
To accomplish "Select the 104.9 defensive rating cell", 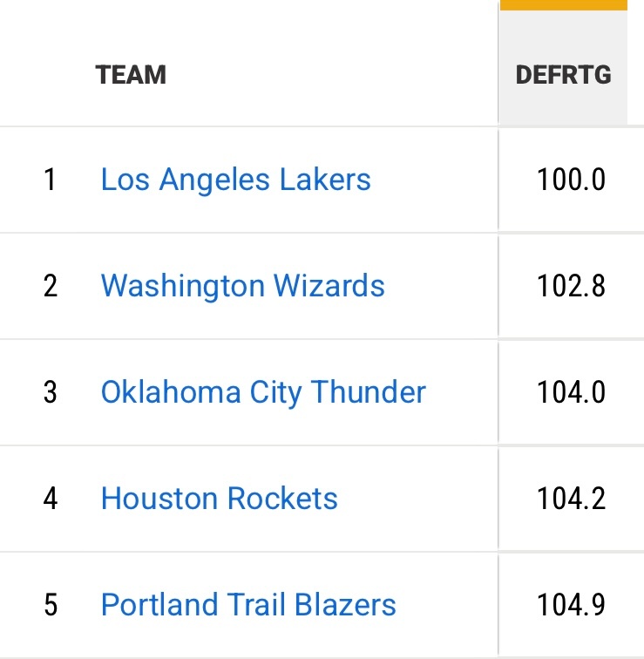I will [x=571, y=606].
